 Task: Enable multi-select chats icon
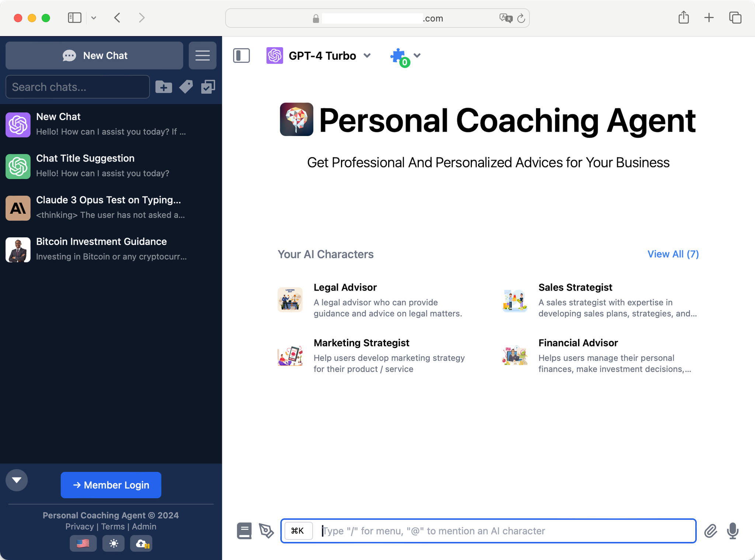click(208, 87)
